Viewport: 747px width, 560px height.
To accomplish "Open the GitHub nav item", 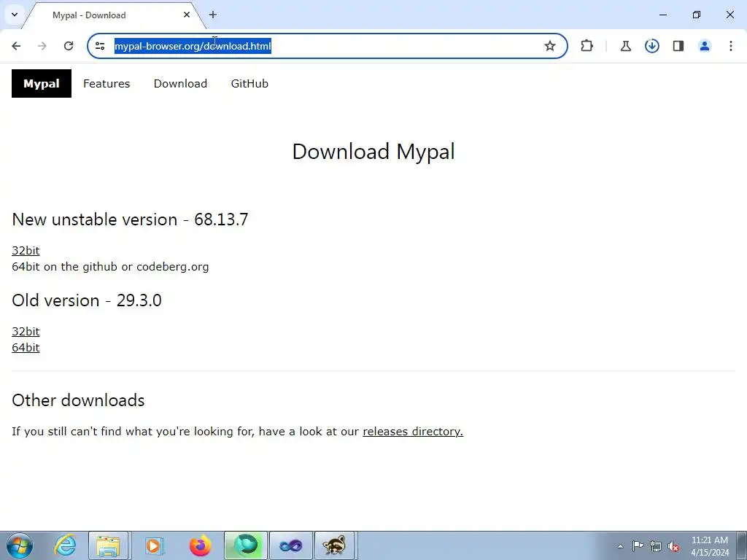I will 249,83.
